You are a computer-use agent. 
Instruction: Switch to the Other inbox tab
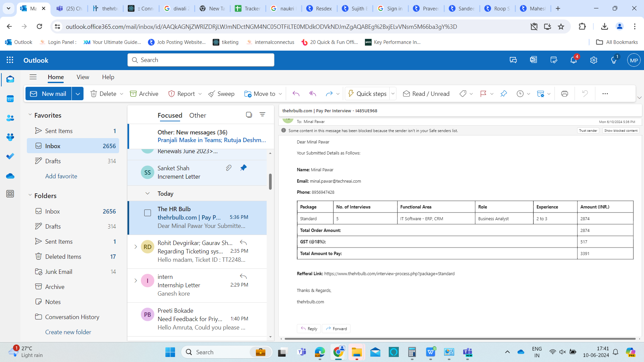click(198, 115)
